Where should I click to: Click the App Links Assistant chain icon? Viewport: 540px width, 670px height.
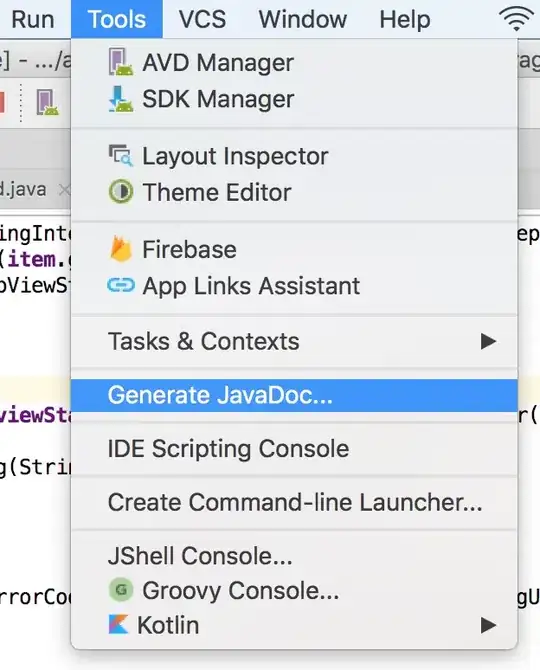[x=121, y=285]
